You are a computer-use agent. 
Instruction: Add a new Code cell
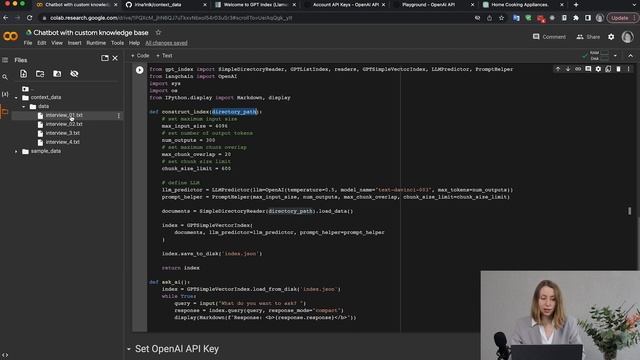[140, 56]
